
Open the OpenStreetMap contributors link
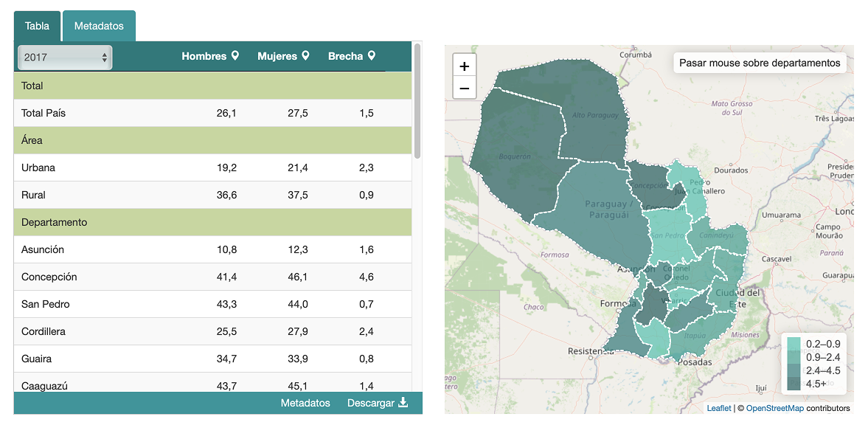point(774,408)
